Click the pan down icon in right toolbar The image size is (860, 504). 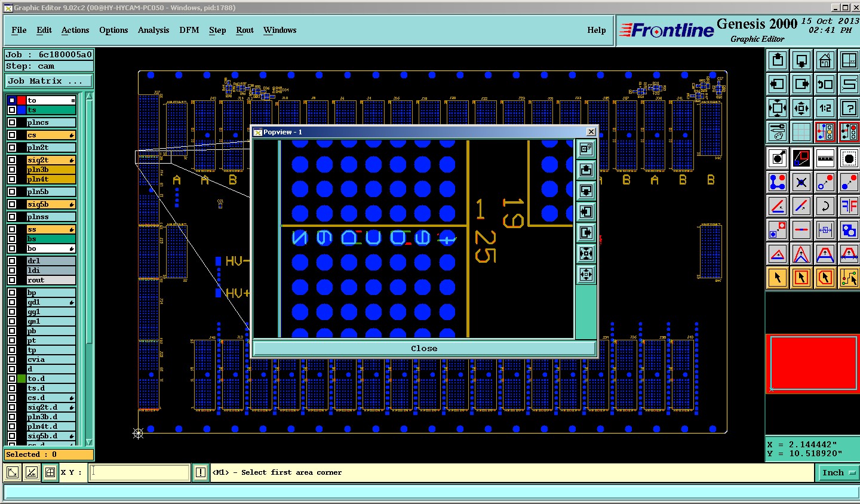coord(801,60)
